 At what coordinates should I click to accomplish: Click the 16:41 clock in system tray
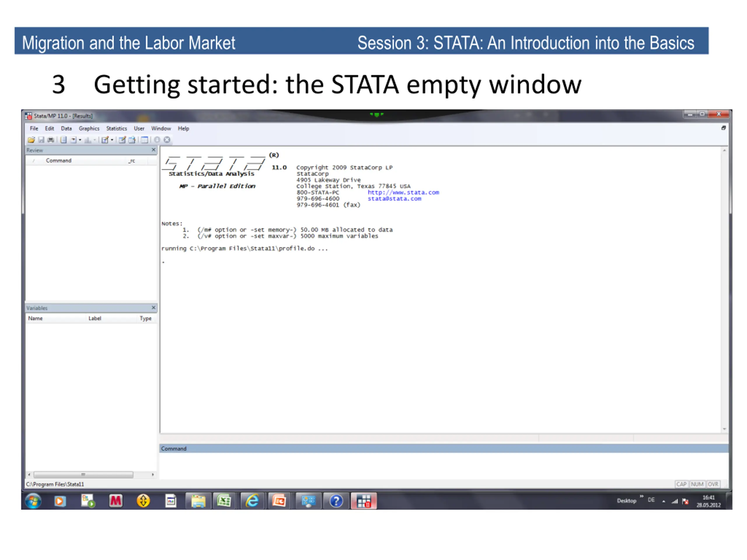tap(708, 498)
